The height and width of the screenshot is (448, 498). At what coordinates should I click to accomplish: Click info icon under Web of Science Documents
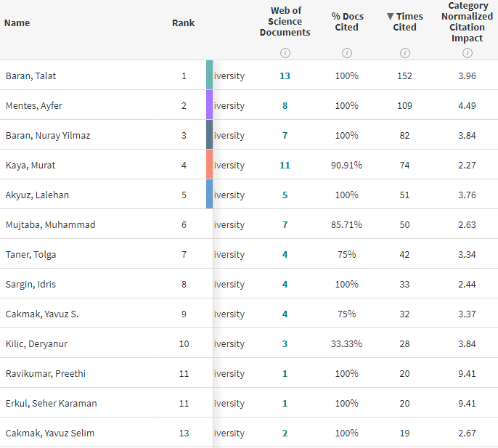285,53
